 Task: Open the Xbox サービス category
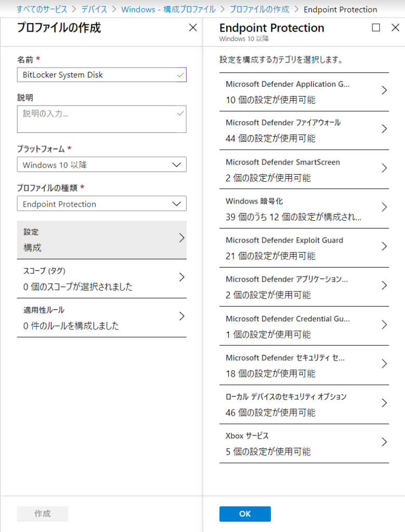[304, 444]
